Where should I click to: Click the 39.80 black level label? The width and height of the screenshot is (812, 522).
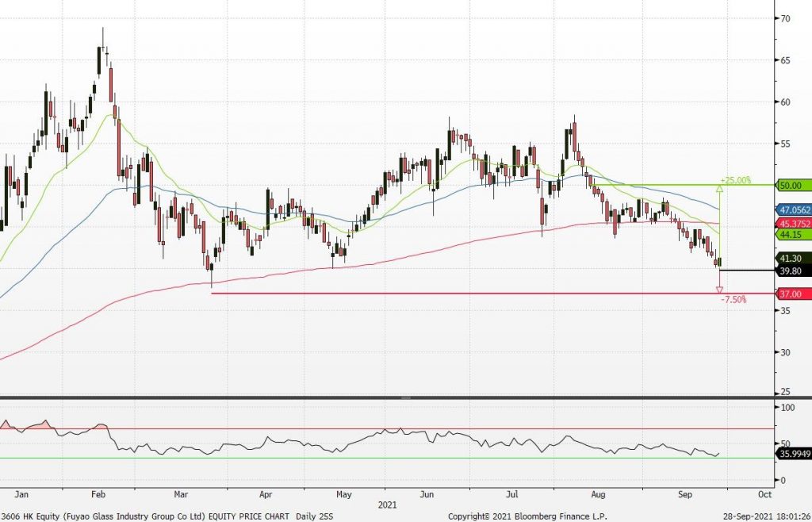793,271
